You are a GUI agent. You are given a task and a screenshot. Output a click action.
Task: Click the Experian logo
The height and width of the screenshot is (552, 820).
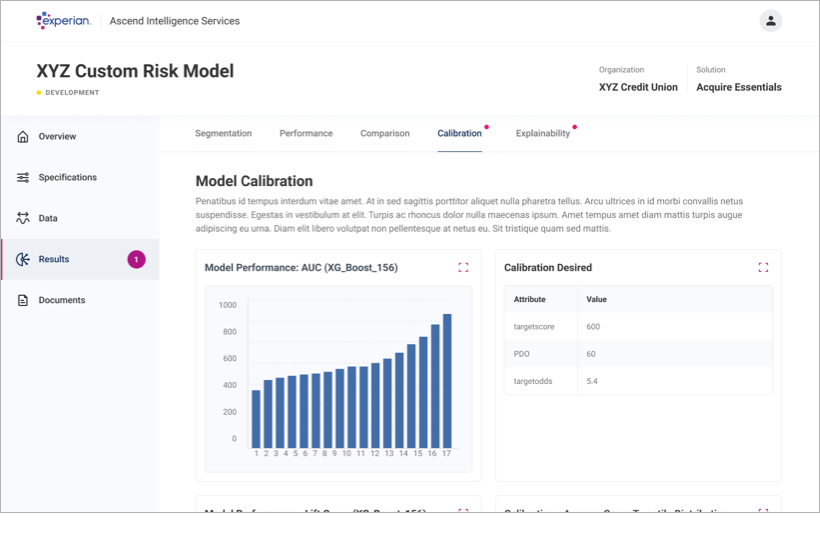pyautogui.click(x=63, y=20)
